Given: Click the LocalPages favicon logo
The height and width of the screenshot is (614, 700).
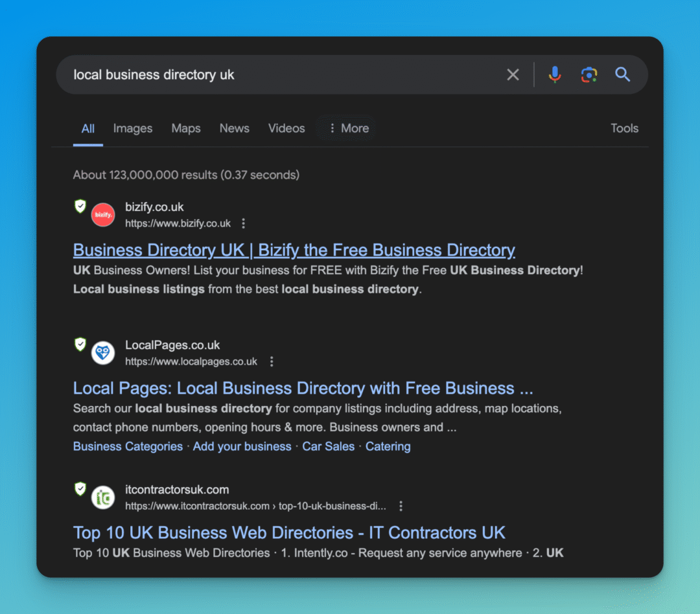Looking at the screenshot, I should [103, 353].
